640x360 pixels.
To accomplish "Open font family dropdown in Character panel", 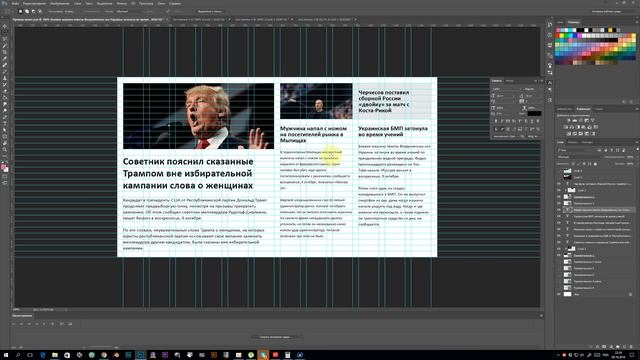I will click(507, 89).
